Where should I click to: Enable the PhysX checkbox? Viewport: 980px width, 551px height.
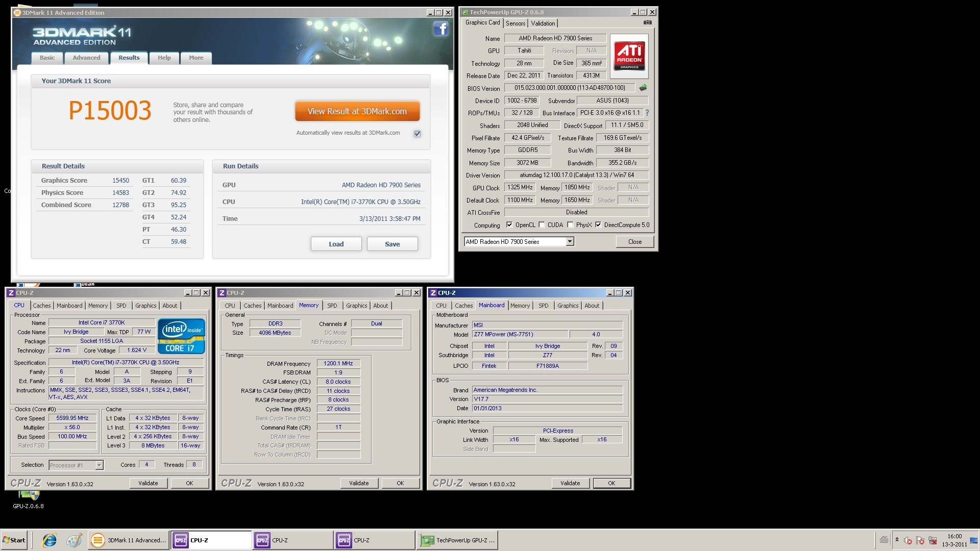[x=570, y=225]
